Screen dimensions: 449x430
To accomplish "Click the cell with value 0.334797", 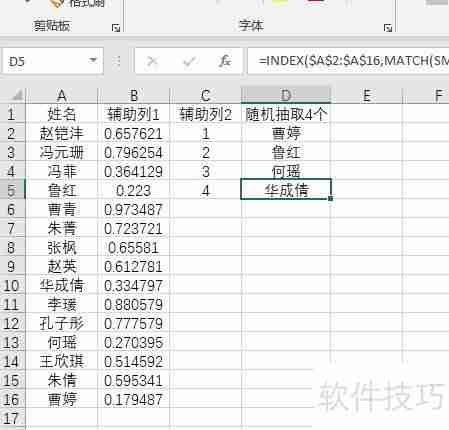I will [x=134, y=286].
